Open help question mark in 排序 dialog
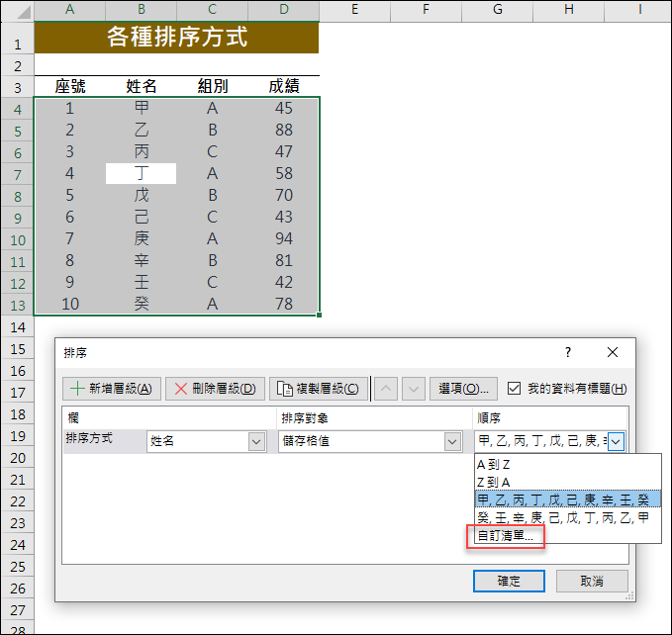 pyautogui.click(x=568, y=352)
